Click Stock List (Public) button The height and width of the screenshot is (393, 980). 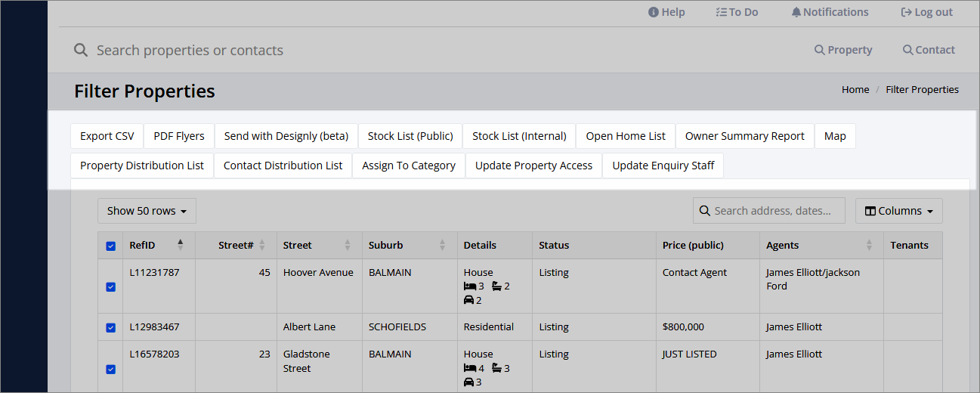tap(410, 136)
